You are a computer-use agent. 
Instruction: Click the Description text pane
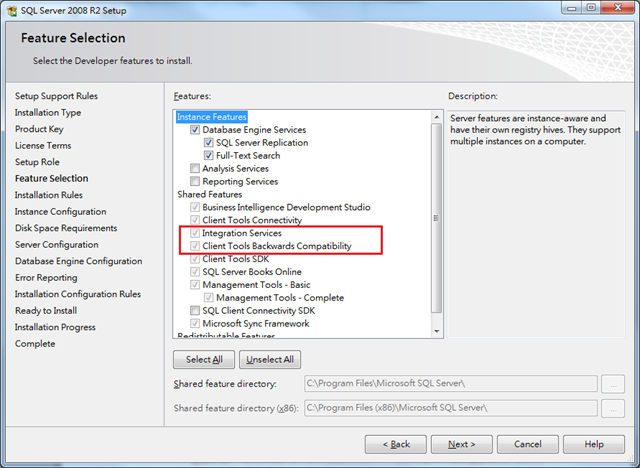[x=536, y=224]
